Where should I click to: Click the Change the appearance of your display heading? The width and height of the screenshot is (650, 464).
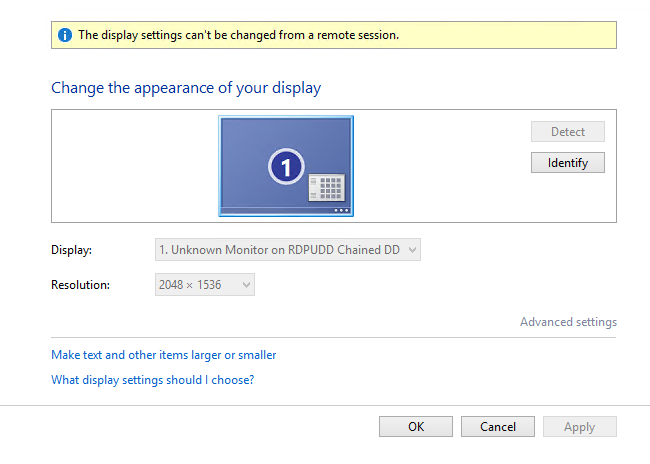[186, 88]
